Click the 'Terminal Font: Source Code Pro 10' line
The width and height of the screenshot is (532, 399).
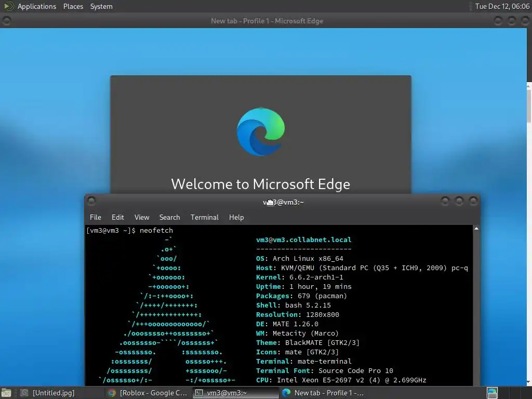click(324, 370)
